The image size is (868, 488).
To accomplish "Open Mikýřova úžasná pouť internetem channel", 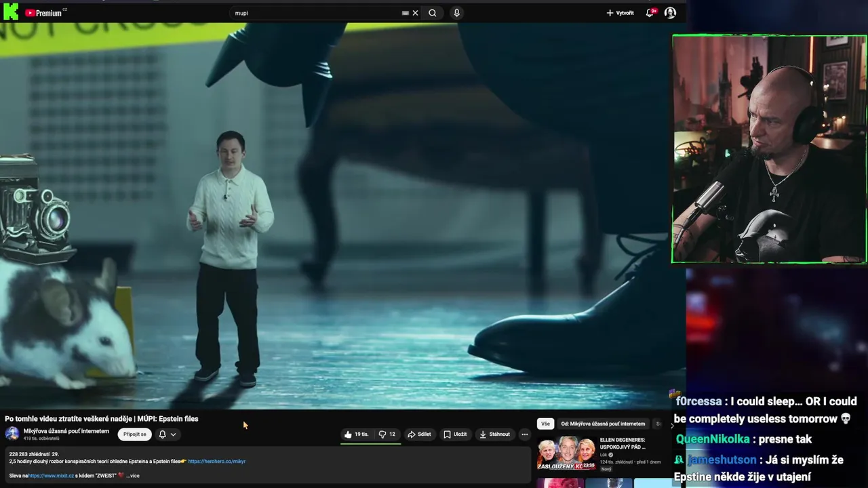I will pyautogui.click(x=66, y=431).
